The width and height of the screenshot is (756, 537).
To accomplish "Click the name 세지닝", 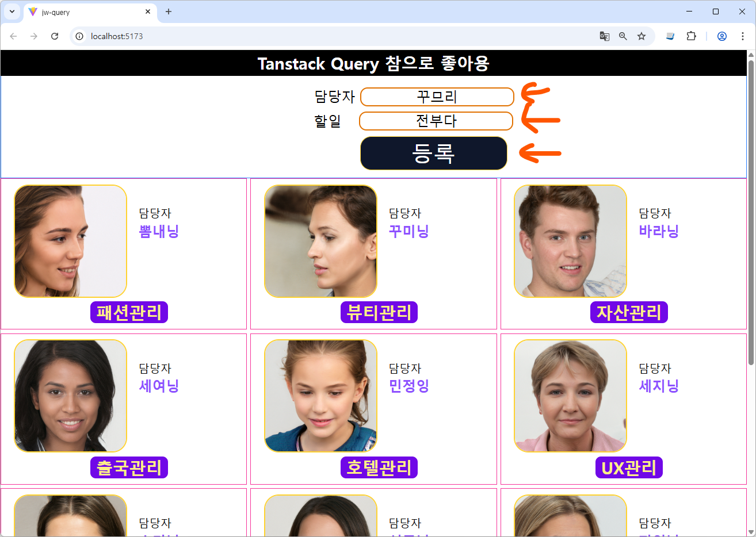I will pyautogui.click(x=659, y=386).
